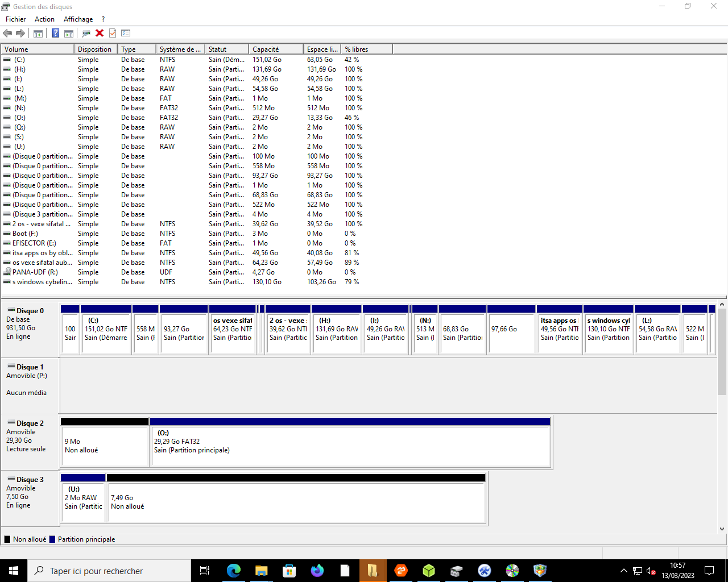Viewport: 728px width, 582px height.
Task: Open the blank document app in taskbar
Action: tap(345, 571)
